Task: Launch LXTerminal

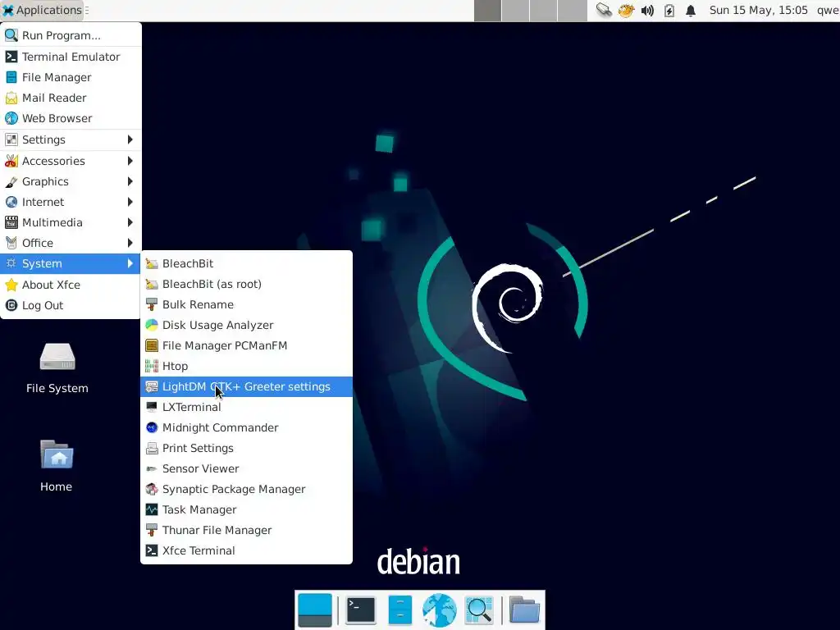Action: [246, 407]
